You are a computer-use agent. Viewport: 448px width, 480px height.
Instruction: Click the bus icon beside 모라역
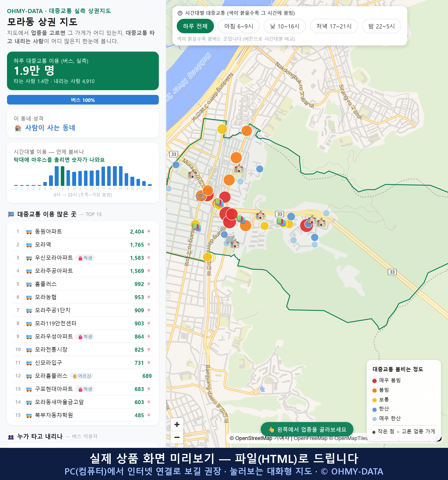[29, 245]
